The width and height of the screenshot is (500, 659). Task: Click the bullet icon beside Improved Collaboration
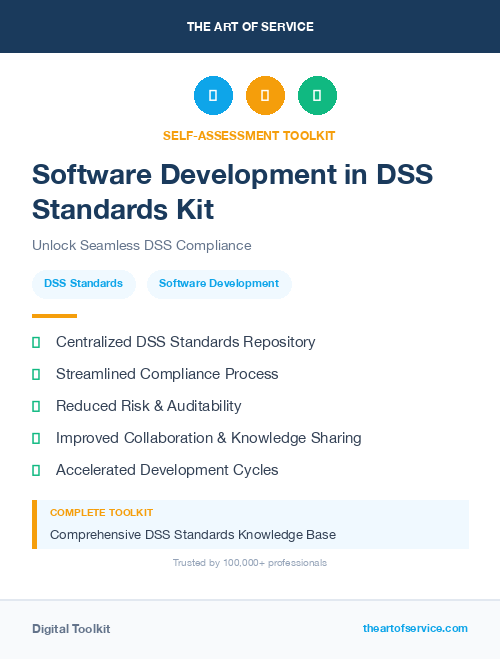pos(36,438)
